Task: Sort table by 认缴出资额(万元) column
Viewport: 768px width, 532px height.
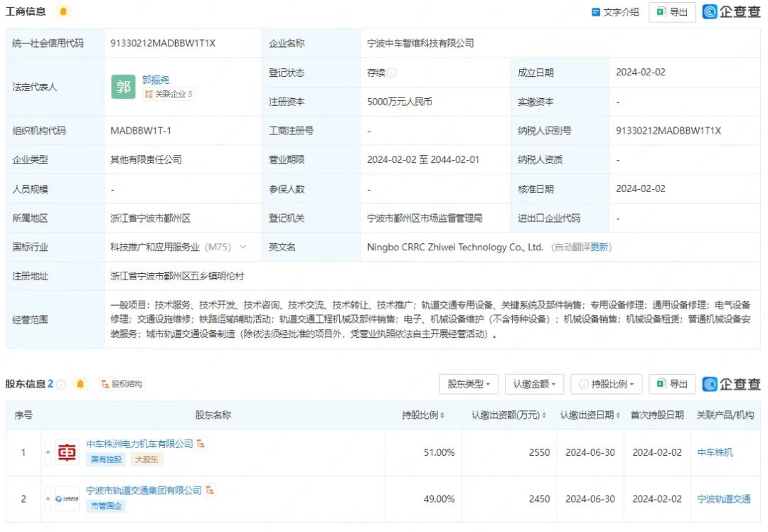Action: click(509, 415)
